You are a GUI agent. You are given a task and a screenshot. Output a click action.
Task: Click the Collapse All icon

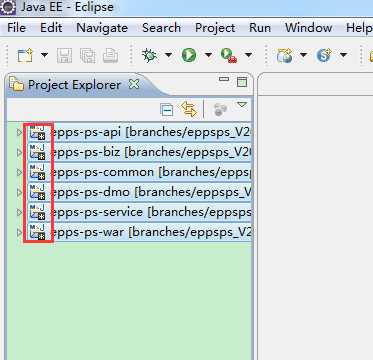[167, 110]
